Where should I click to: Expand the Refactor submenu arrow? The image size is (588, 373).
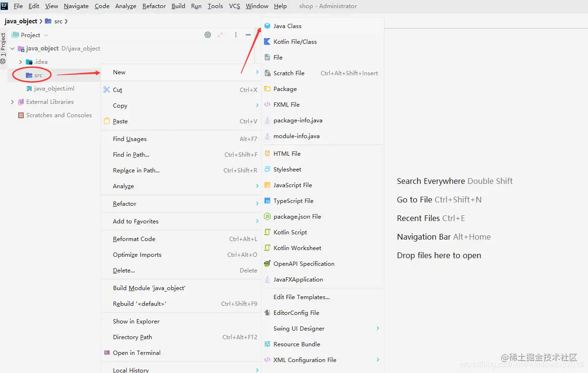click(x=257, y=203)
